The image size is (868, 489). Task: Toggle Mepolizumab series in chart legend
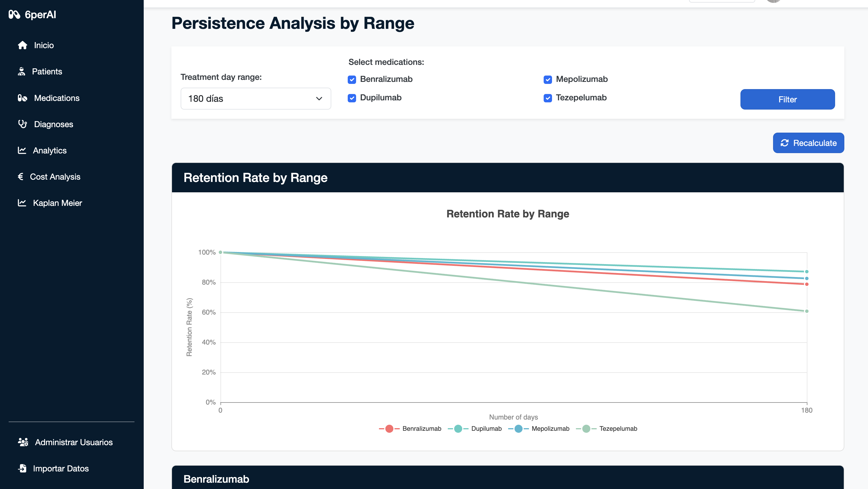539,429
